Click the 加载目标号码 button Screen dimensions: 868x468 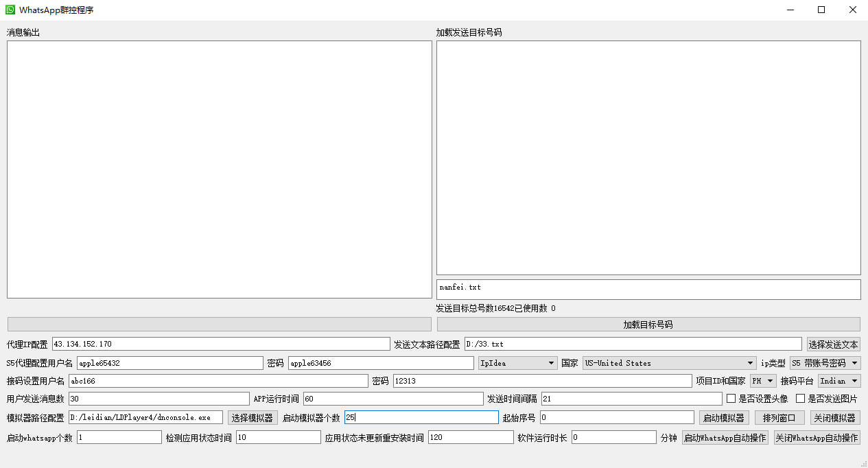(x=648, y=325)
